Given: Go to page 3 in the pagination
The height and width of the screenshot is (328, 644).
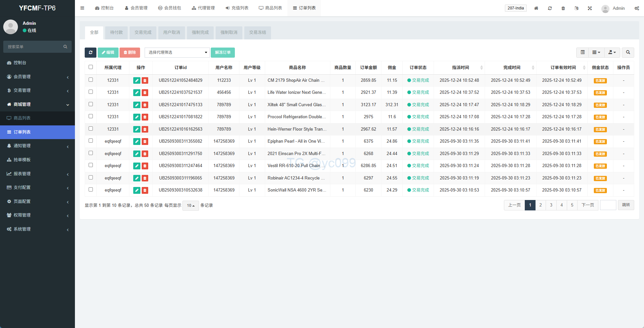Looking at the screenshot, I should point(551,205).
